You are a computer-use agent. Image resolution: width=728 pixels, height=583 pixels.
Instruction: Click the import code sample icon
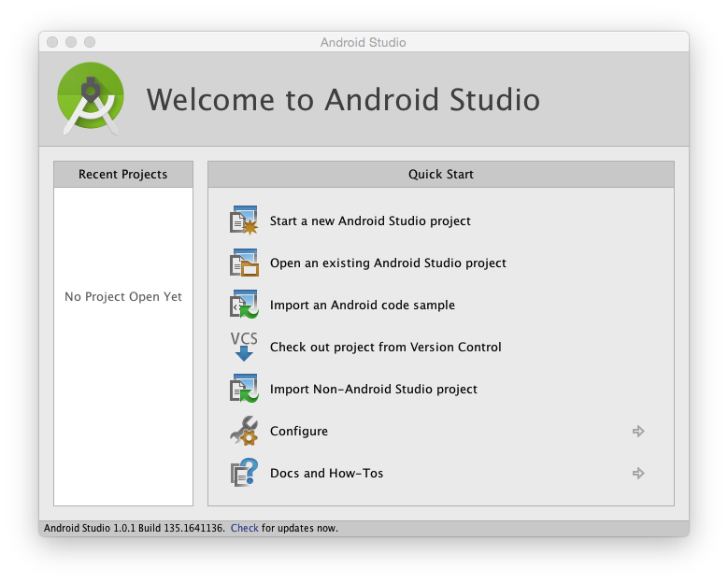[x=244, y=305]
